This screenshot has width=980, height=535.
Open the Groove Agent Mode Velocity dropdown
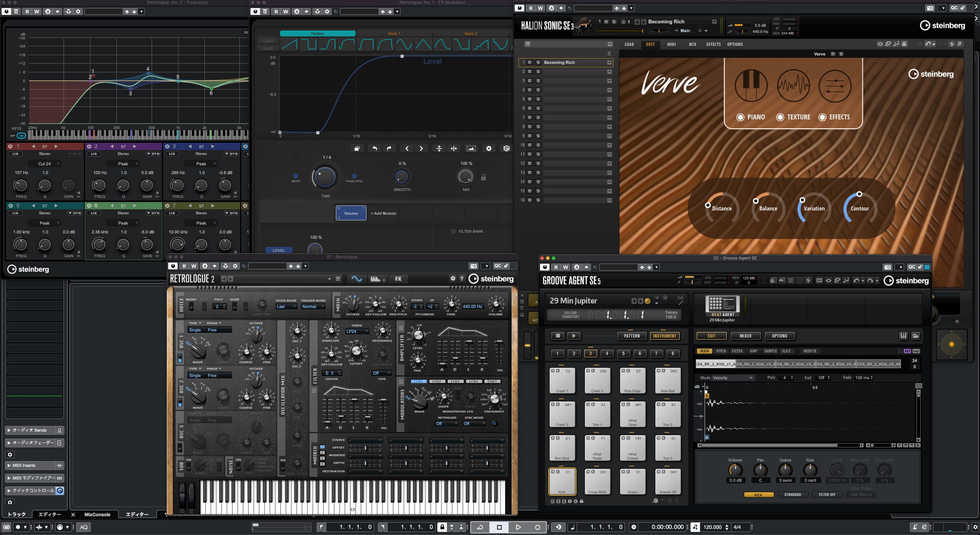tap(733, 378)
